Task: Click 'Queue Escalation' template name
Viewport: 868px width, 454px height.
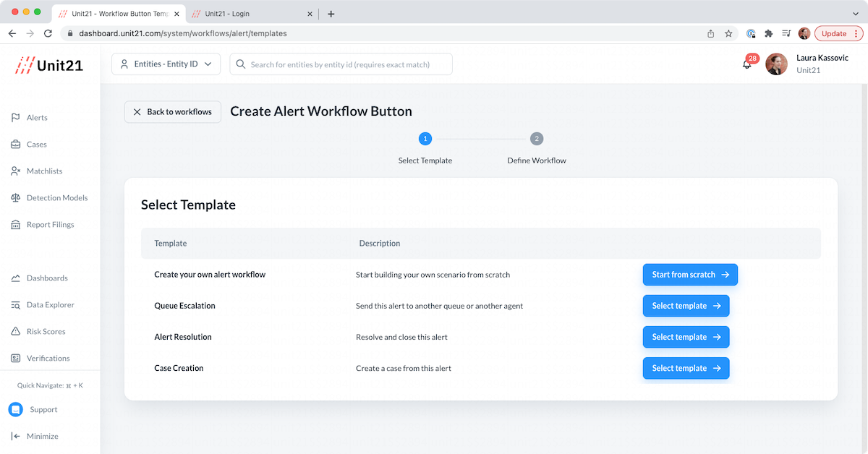Action: [185, 306]
